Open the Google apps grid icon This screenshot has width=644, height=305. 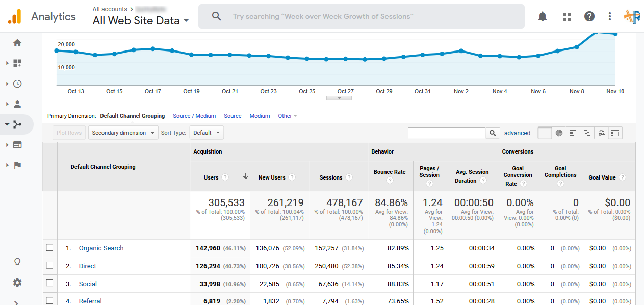[x=567, y=17]
